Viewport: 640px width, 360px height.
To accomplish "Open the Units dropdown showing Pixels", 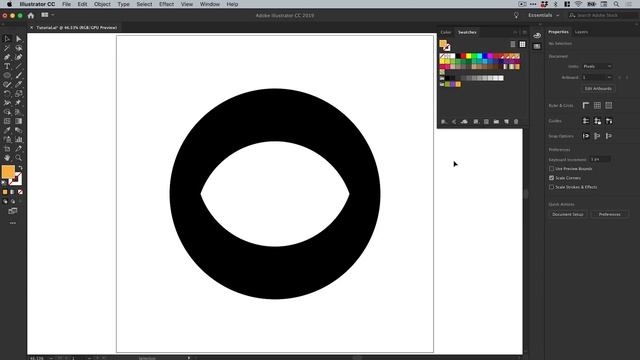I will [x=597, y=66].
